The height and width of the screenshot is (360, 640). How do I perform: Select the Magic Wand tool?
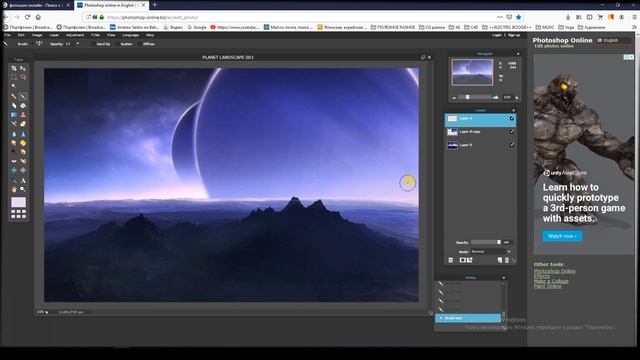[x=14, y=86]
